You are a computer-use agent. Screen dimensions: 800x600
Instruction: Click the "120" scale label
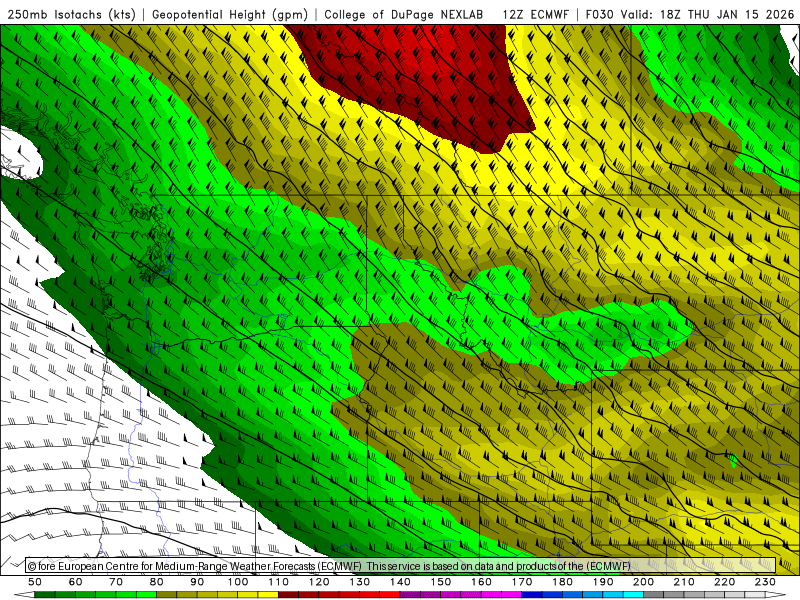(318, 582)
